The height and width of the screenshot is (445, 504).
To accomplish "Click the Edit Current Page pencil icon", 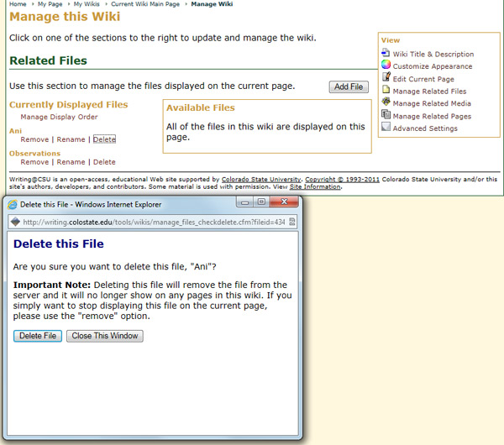I will pyautogui.click(x=386, y=78).
